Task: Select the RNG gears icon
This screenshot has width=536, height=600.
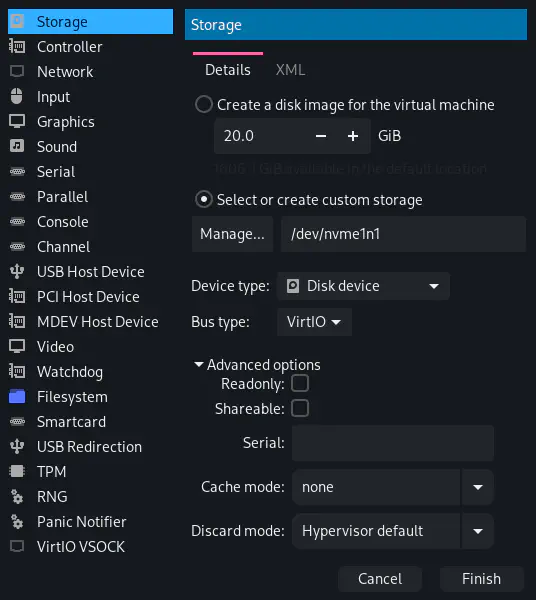Action: [17, 497]
